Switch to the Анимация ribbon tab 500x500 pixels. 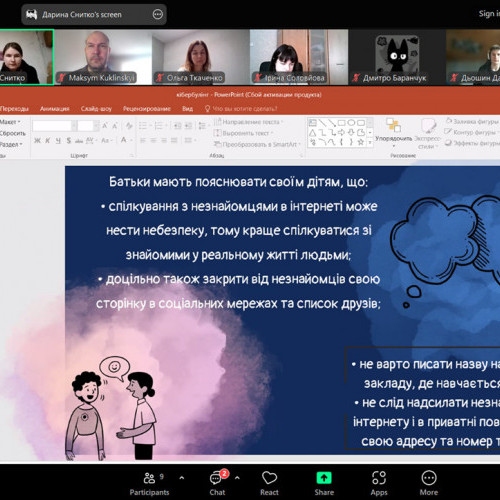[x=55, y=109]
